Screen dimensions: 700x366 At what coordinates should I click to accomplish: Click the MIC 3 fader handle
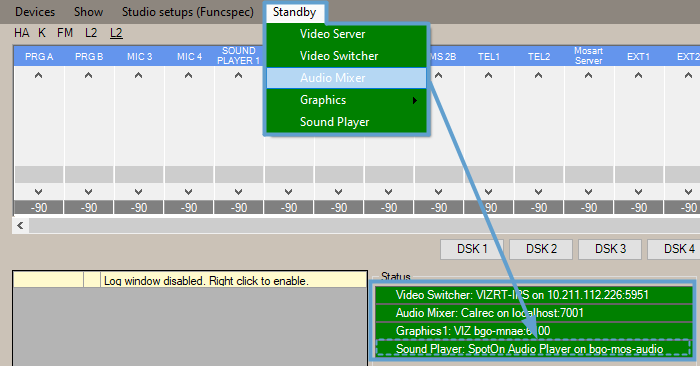[x=139, y=175]
